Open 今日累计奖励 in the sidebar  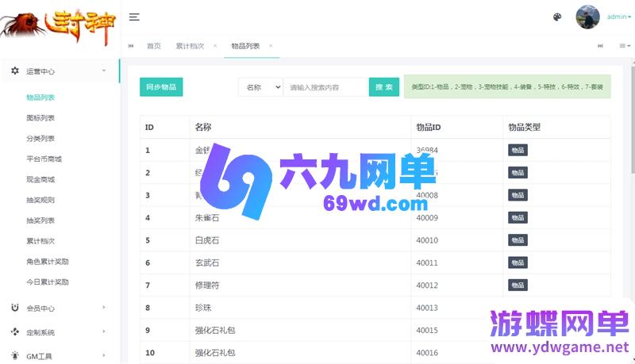click(x=48, y=282)
